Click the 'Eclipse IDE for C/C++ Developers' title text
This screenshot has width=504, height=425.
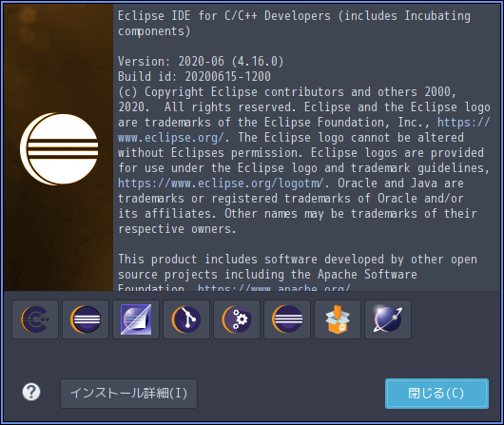224,16
